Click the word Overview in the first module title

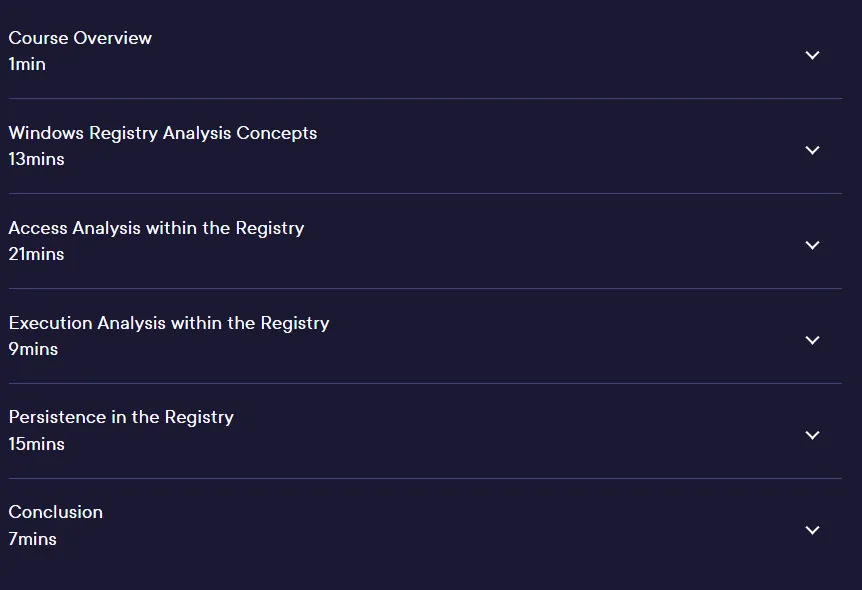tap(113, 38)
